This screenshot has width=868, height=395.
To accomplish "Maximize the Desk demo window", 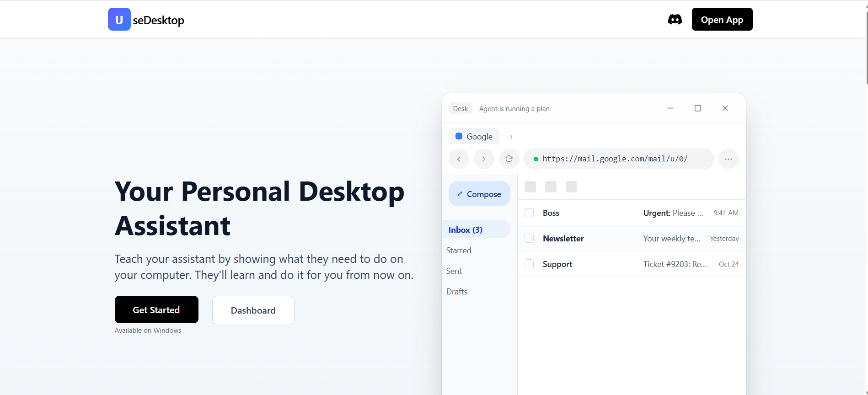I will (698, 108).
